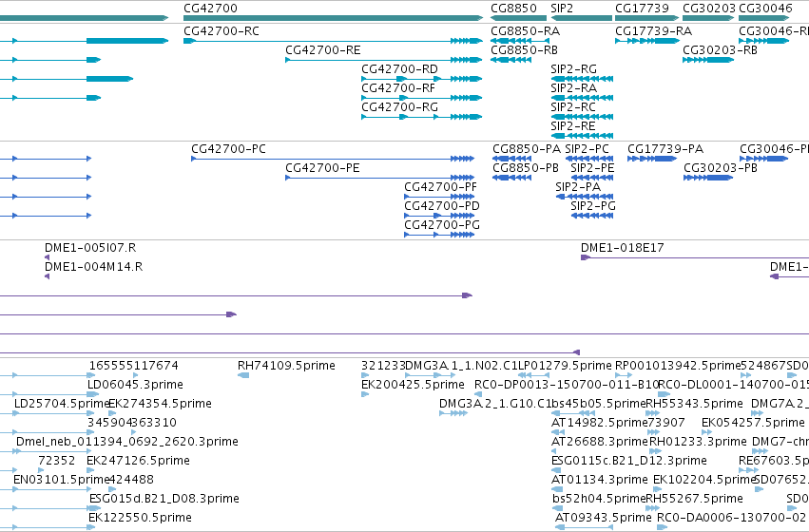809x532 pixels.
Task: Open the SIP2 gene label
Action: click(x=562, y=9)
